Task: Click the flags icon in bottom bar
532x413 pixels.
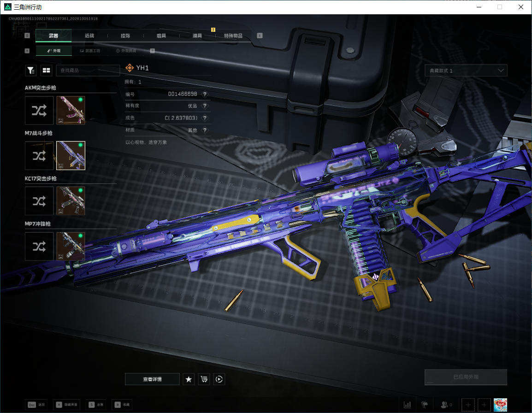Action: (x=425, y=405)
